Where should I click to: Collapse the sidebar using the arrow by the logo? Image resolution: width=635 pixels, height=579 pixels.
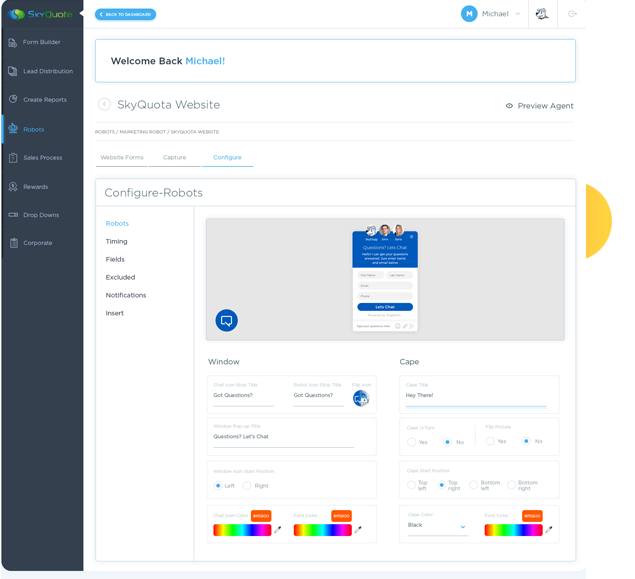81,14
